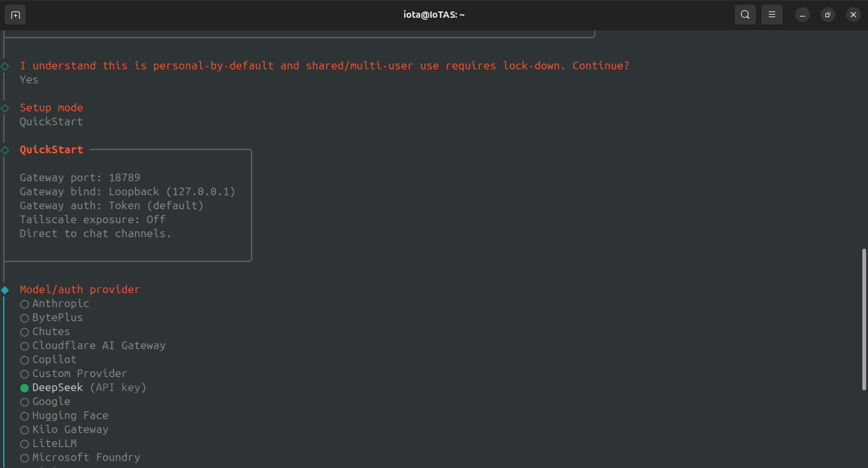Select the DeepSeek (API key) radio
868x468 pixels.
pyautogui.click(x=25, y=388)
